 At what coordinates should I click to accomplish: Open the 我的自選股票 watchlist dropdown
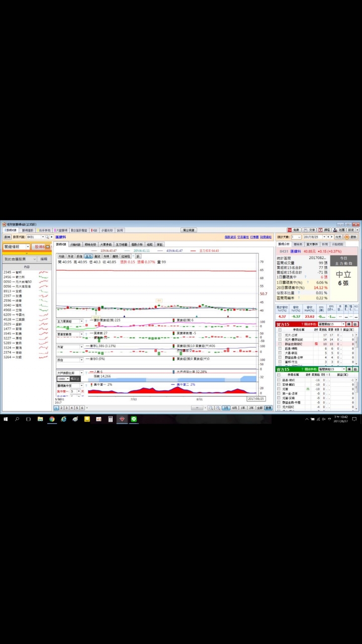(19, 259)
